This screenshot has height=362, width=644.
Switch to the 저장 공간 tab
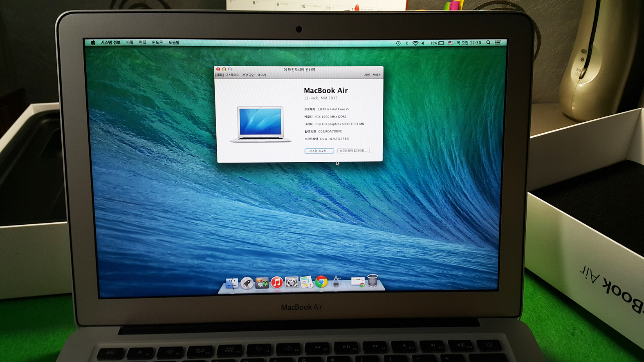[x=248, y=75]
